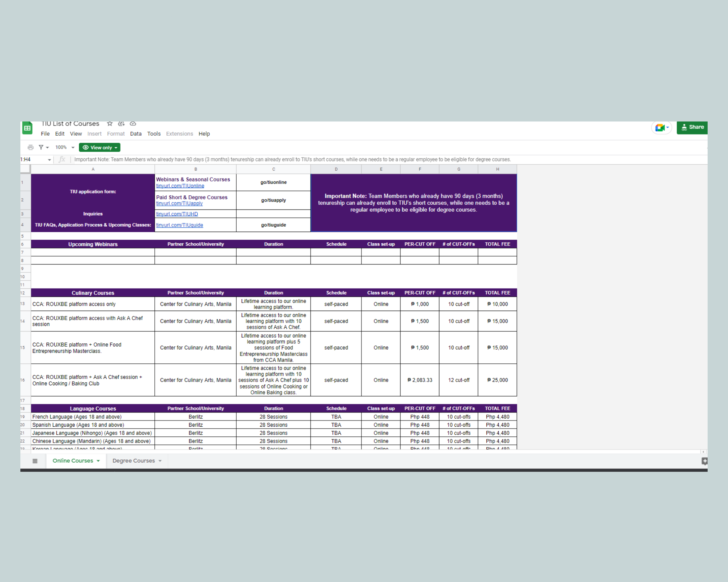The image size is (728, 582).
Task: Click the Google Sheets home icon
Action: point(27,128)
